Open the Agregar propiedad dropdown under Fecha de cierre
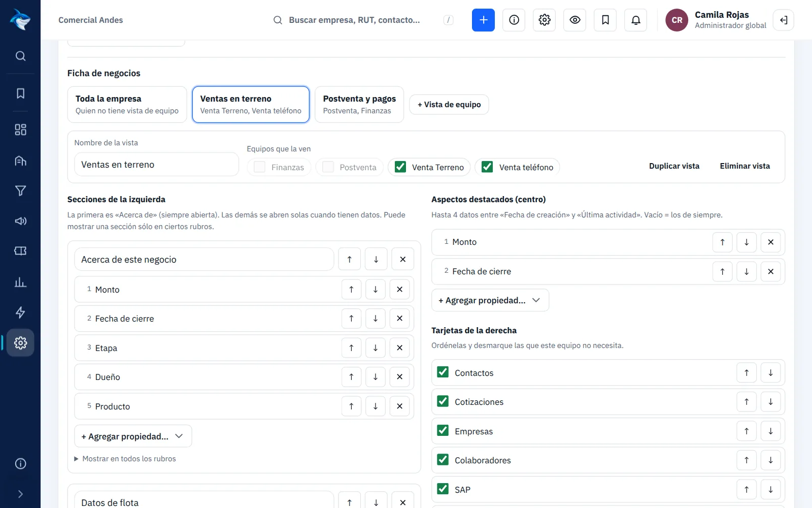The width and height of the screenshot is (812, 508). coord(490,300)
